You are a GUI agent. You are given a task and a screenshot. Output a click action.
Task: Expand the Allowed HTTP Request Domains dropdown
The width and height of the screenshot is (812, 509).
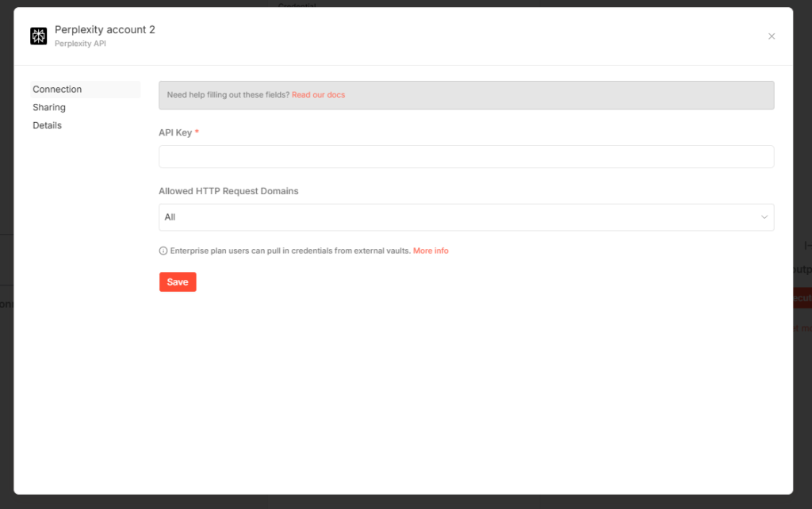click(465, 217)
